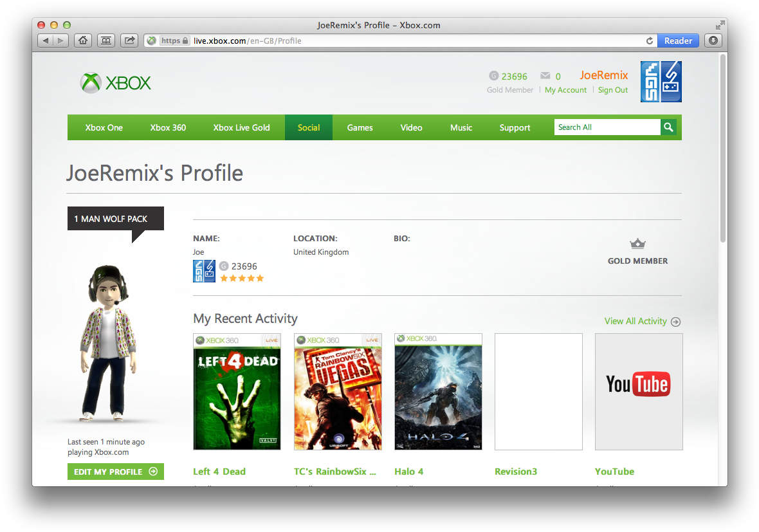Open the Support menu
Viewport: 759px width, 532px height.
coord(515,128)
